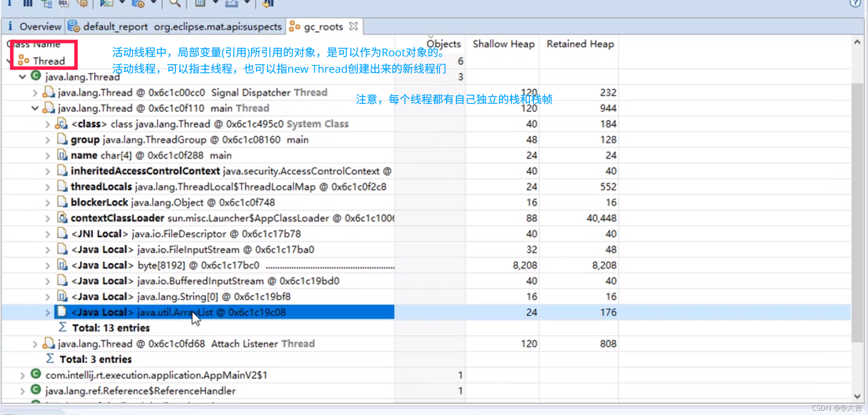The height and width of the screenshot is (415, 868).
Task: Expand the contextClassLoader AppClassLoader row
Action: pos(47,218)
